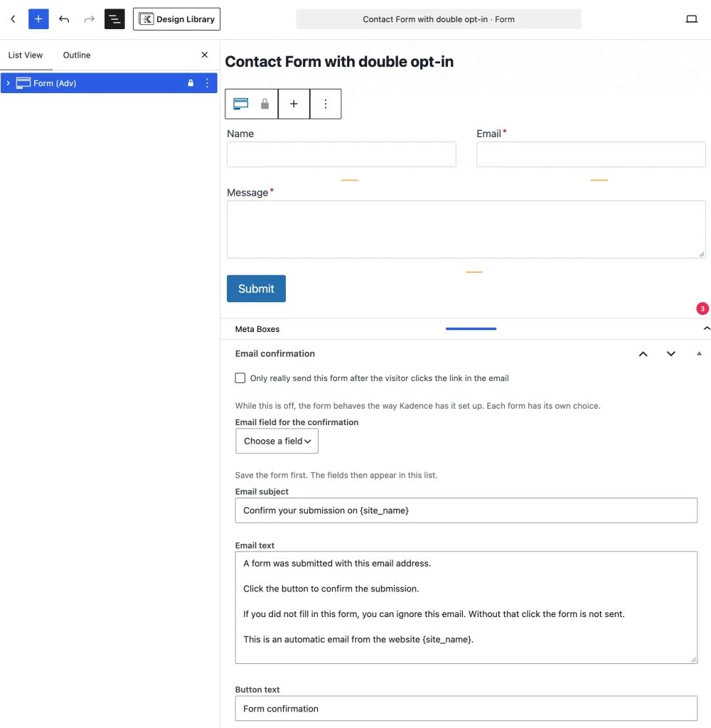Open the Kadence Design Library

(x=176, y=19)
